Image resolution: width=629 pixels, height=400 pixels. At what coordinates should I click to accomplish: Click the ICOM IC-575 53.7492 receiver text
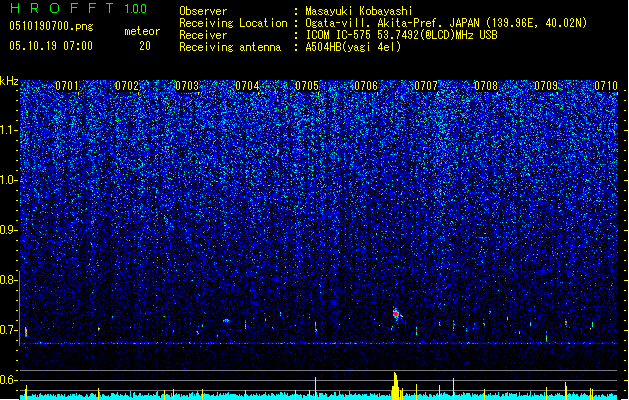401,35
